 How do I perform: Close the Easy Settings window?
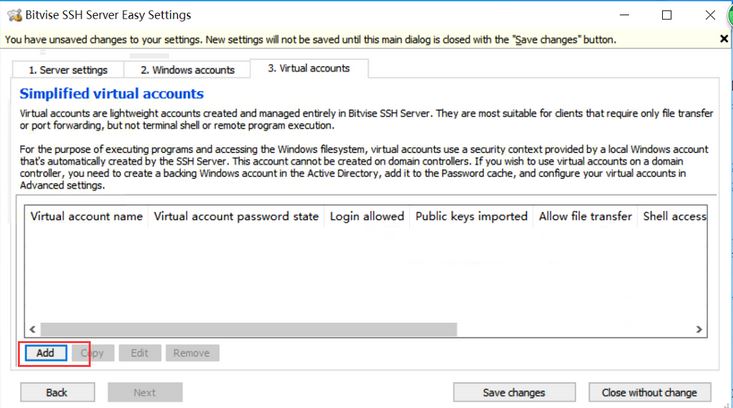tap(710, 15)
